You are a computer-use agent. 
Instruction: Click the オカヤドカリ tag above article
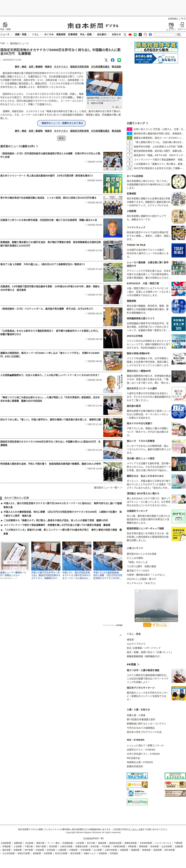click(61, 67)
